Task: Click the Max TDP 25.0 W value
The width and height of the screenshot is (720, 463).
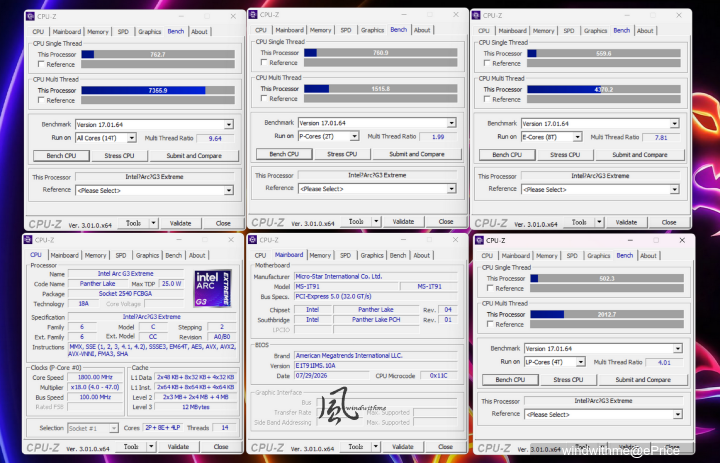Action: 171,284
